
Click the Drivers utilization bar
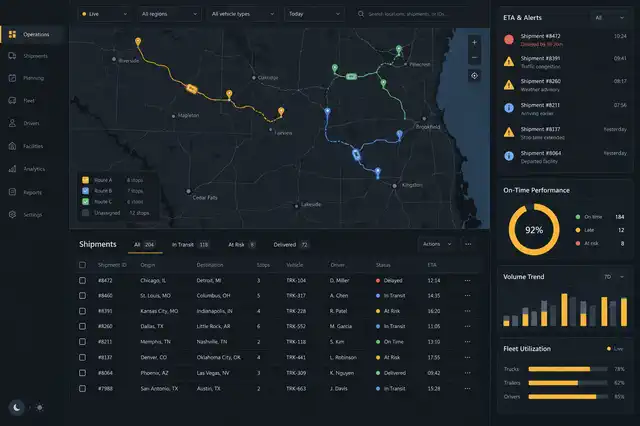568,397
